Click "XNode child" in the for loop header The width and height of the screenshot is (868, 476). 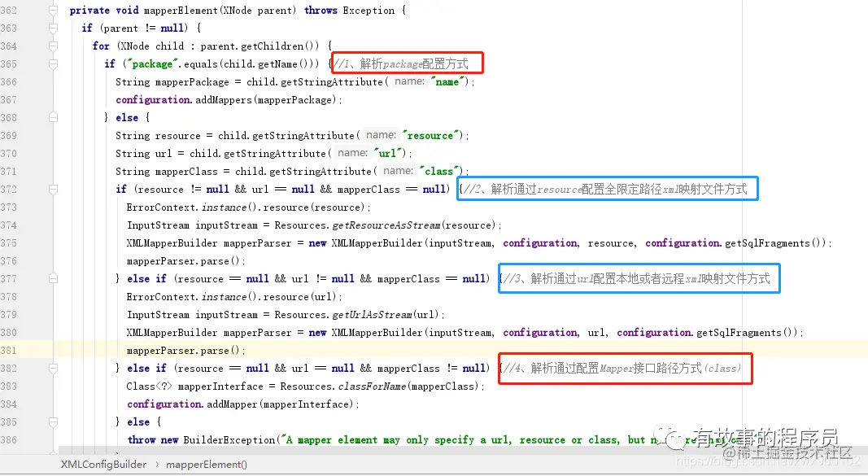point(151,46)
